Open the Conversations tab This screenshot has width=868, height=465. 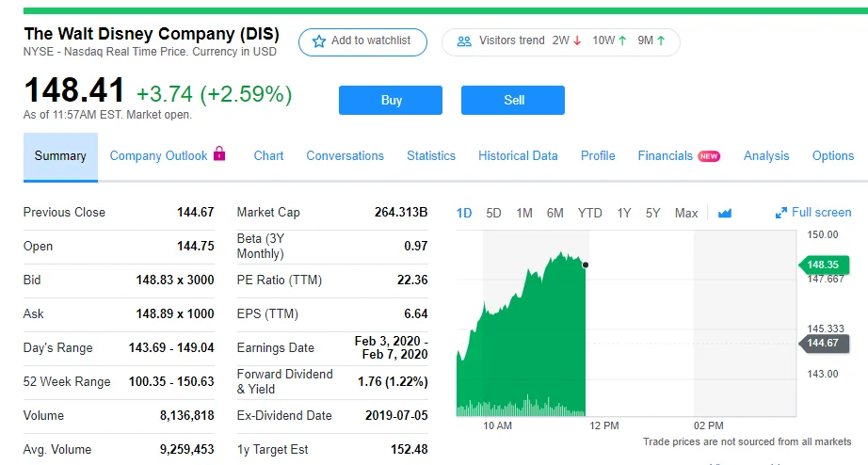(345, 156)
